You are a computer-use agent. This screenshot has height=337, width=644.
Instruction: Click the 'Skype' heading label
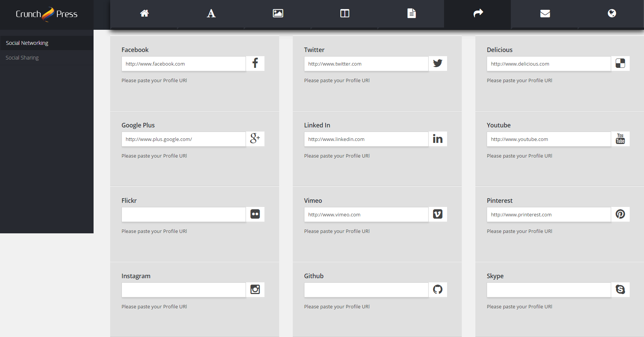[x=495, y=276]
